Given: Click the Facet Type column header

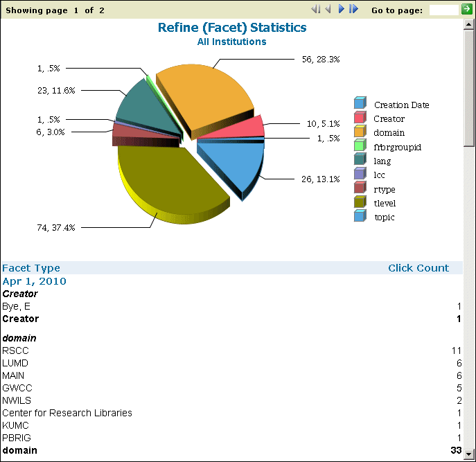Looking at the screenshot, I should 31,268.
